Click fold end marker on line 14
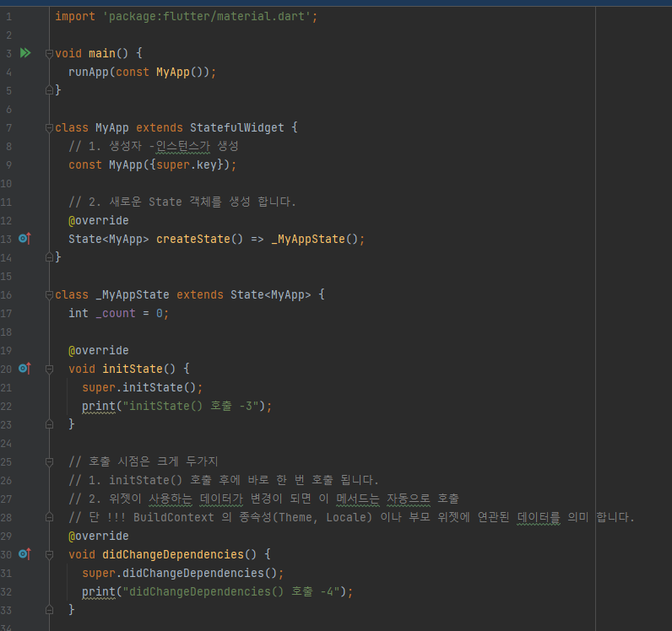The width and height of the screenshot is (672, 631). (49, 257)
